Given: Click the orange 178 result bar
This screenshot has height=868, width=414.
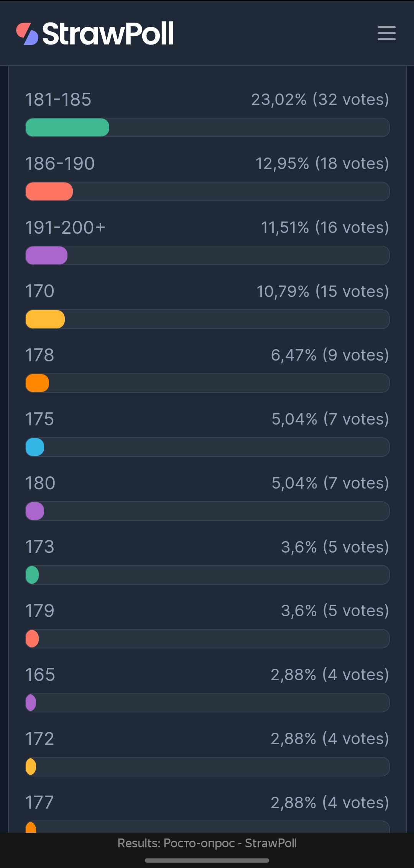Looking at the screenshot, I should click(x=37, y=383).
